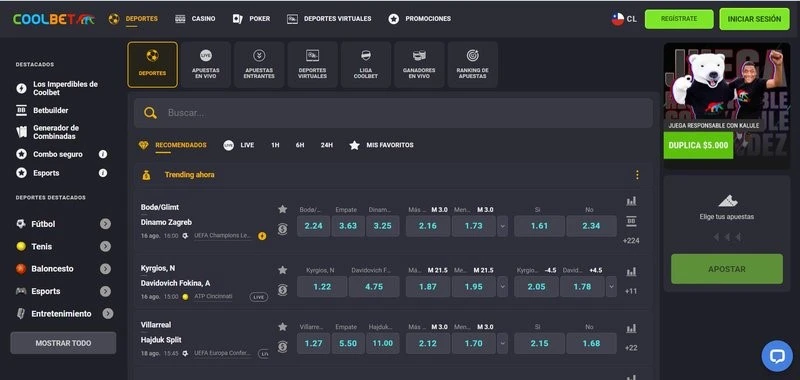Image resolution: width=800 pixels, height=380 pixels.
Task: Open statistics icon for Bodø/Glimt match
Action: click(x=631, y=201)
